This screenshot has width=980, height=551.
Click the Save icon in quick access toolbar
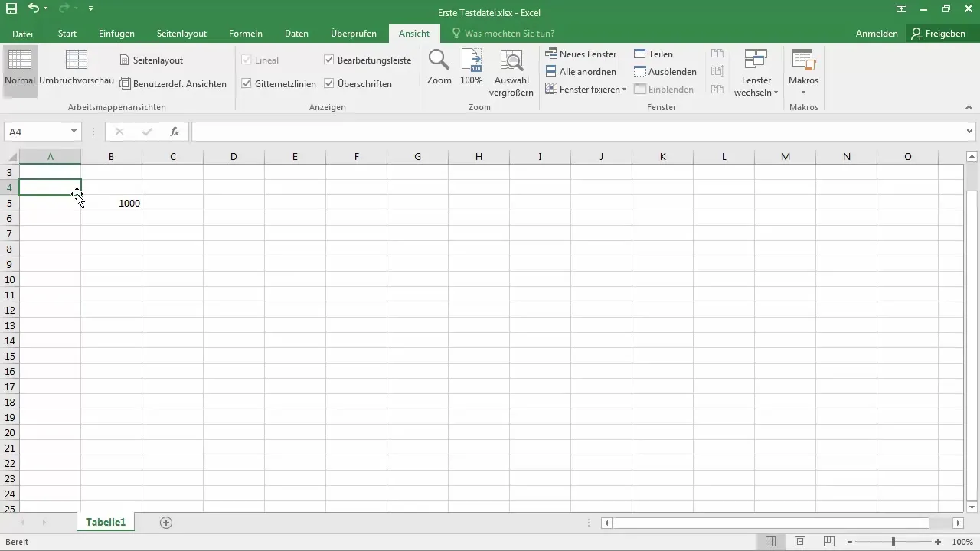pos(11,8)
